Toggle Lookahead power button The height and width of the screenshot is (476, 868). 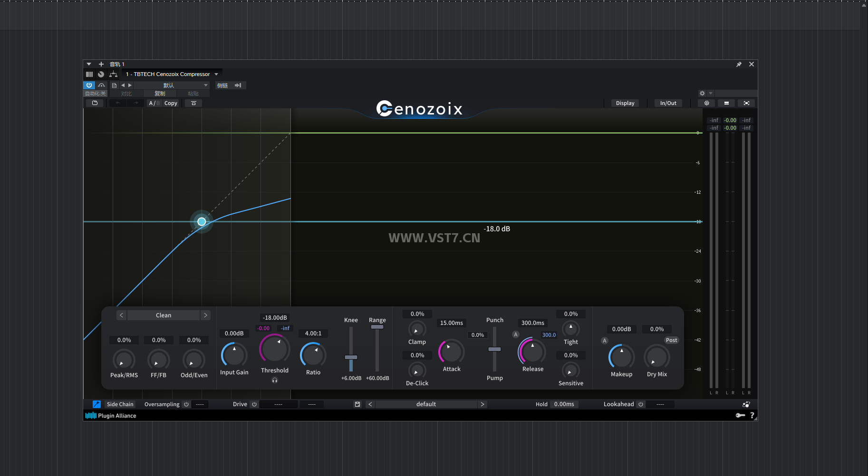(641, 404)
